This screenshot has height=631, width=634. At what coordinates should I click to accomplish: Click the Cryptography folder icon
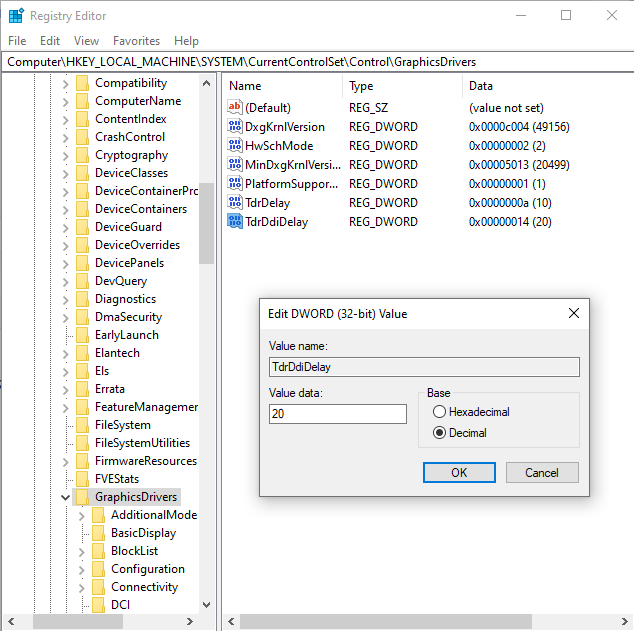[82, 155]
